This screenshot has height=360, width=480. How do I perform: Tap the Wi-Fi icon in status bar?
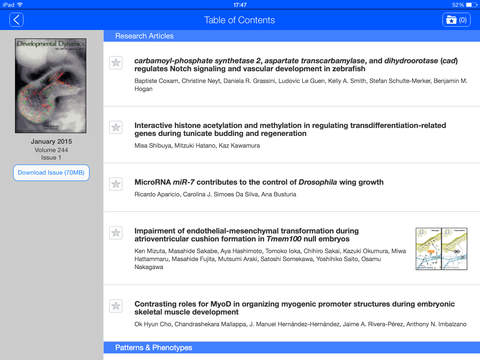tap(20, 5)
